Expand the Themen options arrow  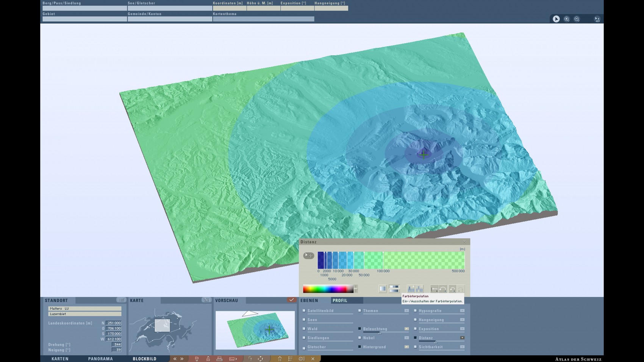point(406,311)
